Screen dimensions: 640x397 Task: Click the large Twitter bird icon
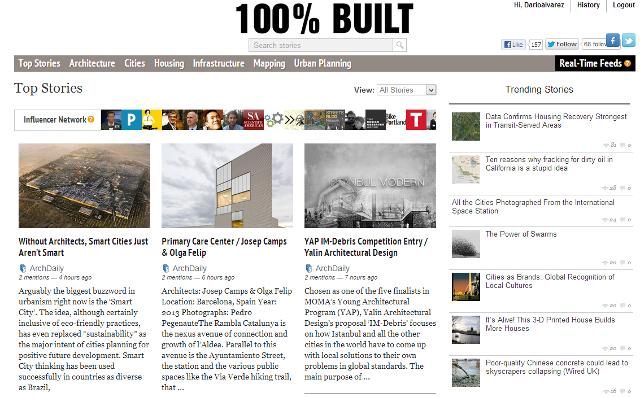point(629,40)
